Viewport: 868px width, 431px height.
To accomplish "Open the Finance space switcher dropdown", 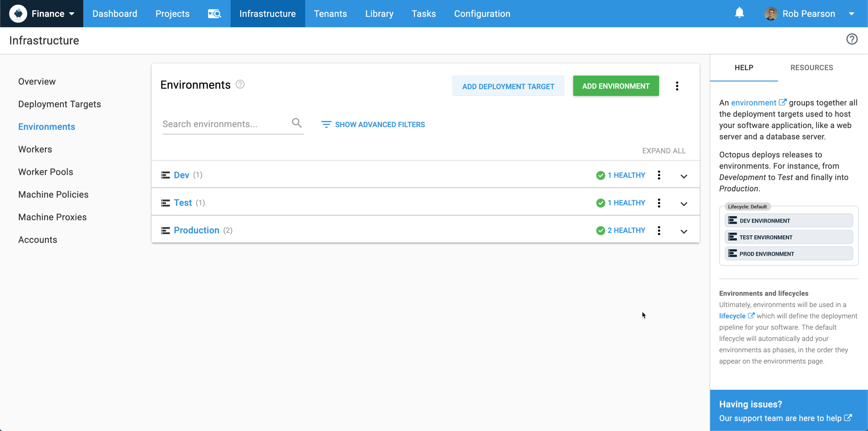I will tap(42, 14).
